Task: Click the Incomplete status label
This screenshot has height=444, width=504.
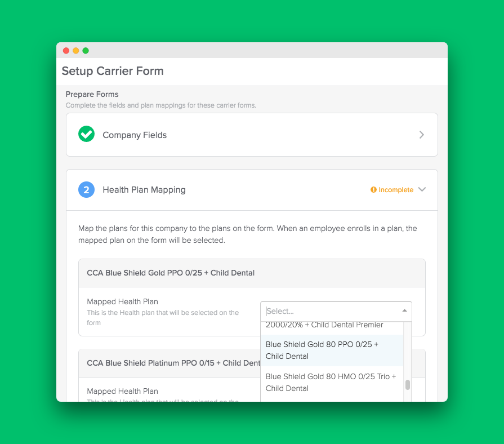Action: coord(396,190)
